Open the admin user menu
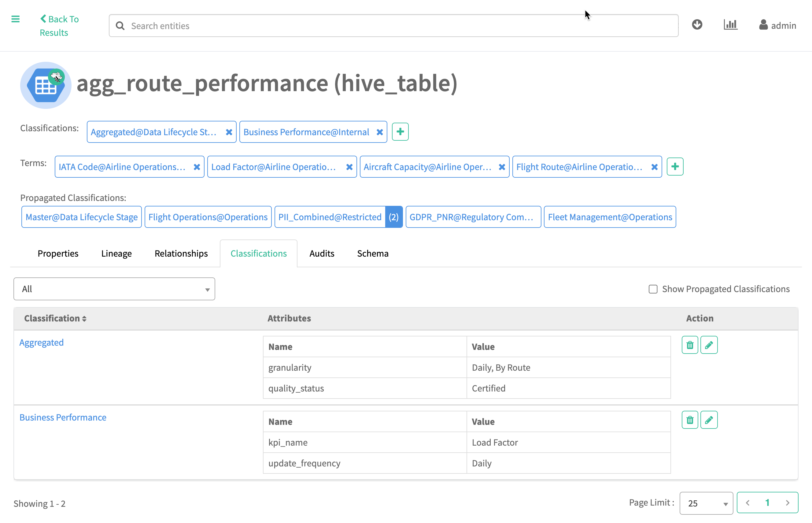 777,25
